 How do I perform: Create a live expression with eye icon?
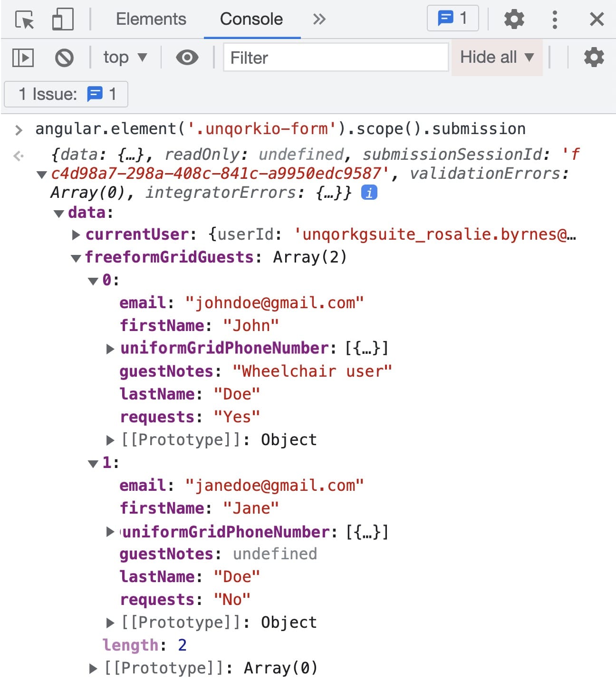[187, 58]
